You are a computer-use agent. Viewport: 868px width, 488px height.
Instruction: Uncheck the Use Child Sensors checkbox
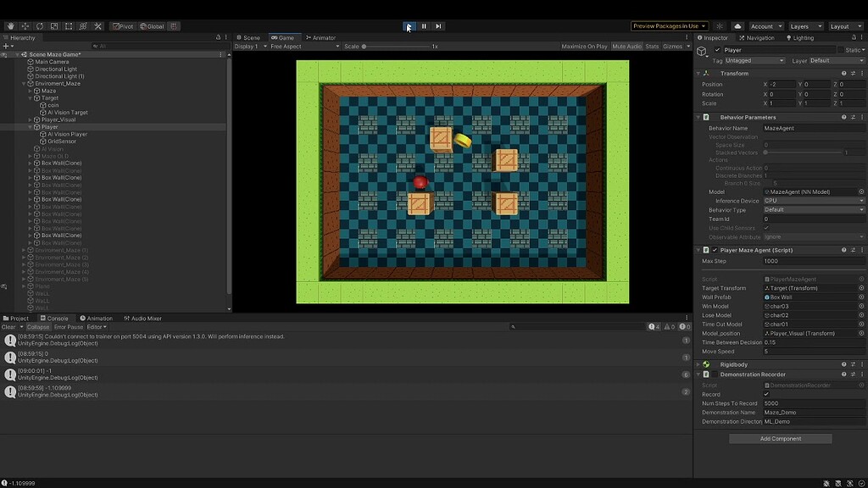coord(765,228)
